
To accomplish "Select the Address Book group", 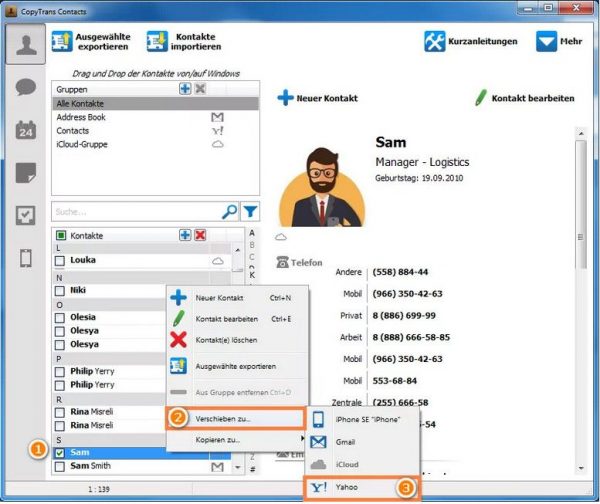I will (155, 117).
